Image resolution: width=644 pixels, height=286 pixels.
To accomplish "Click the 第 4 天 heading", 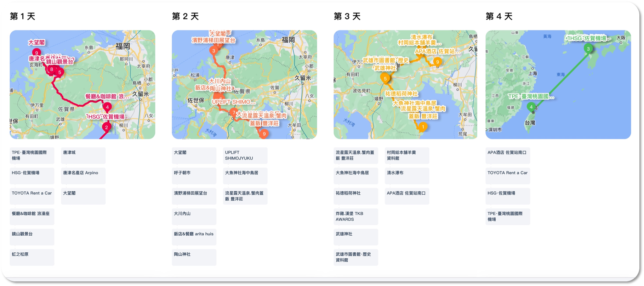I will tap(499, 16).
